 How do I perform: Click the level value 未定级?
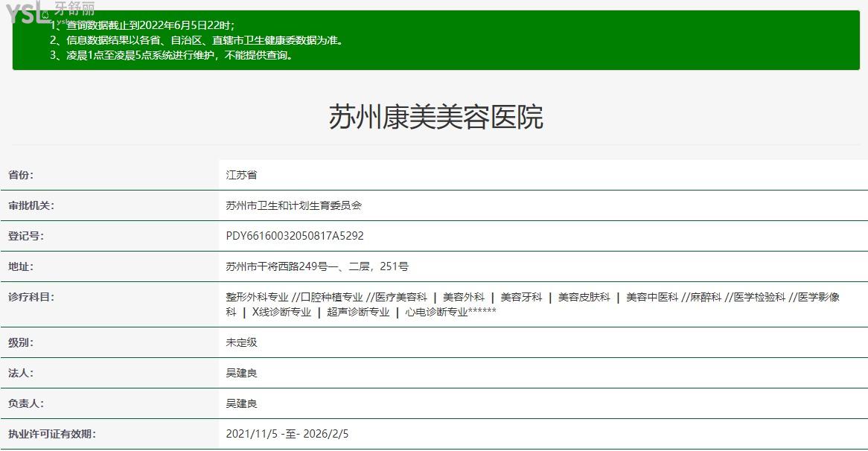pos(241,342)
